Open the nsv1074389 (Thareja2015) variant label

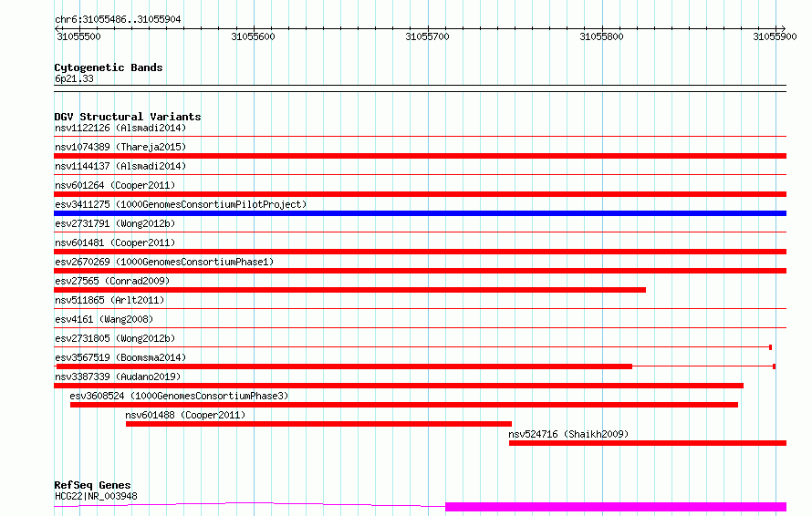(x=120, y=147)
